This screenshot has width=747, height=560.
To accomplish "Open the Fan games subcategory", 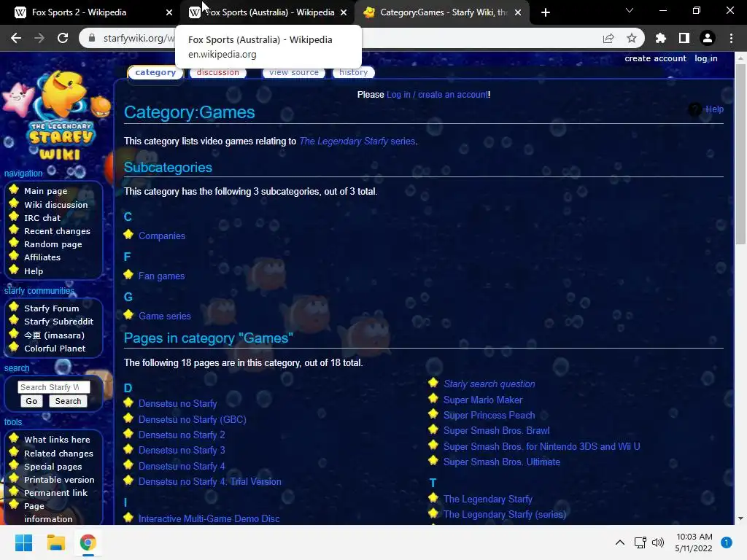I will (x=161, y=276).
